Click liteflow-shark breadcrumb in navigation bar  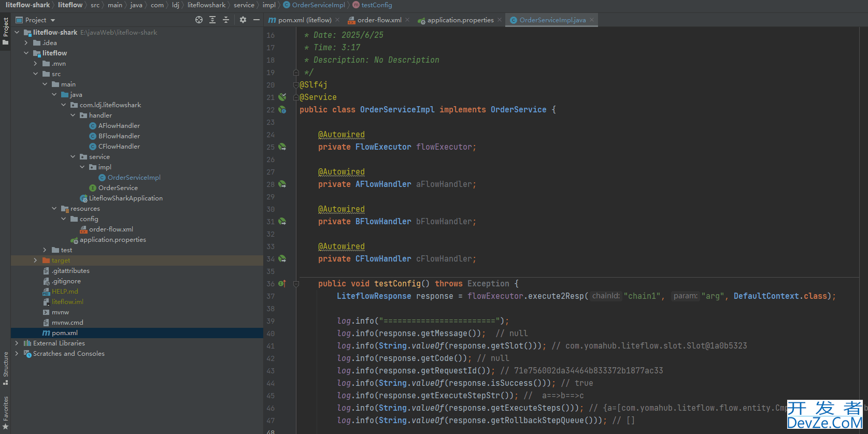(x=27, y=5)
